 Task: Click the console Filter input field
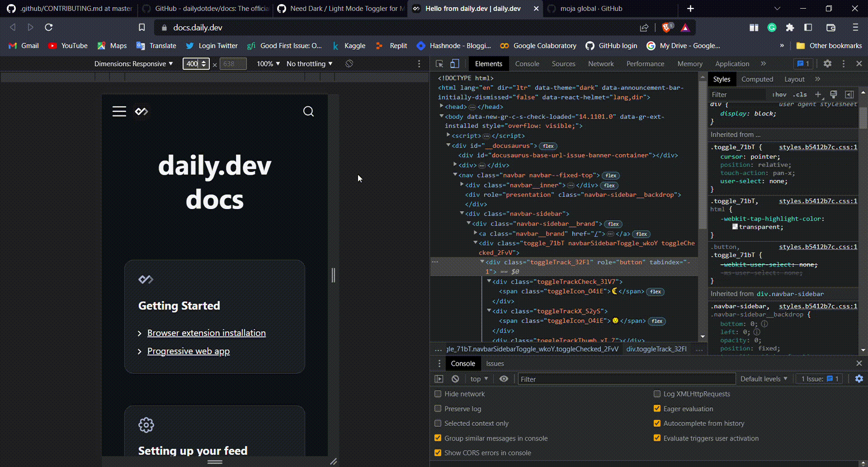click(x=626, y=379)
